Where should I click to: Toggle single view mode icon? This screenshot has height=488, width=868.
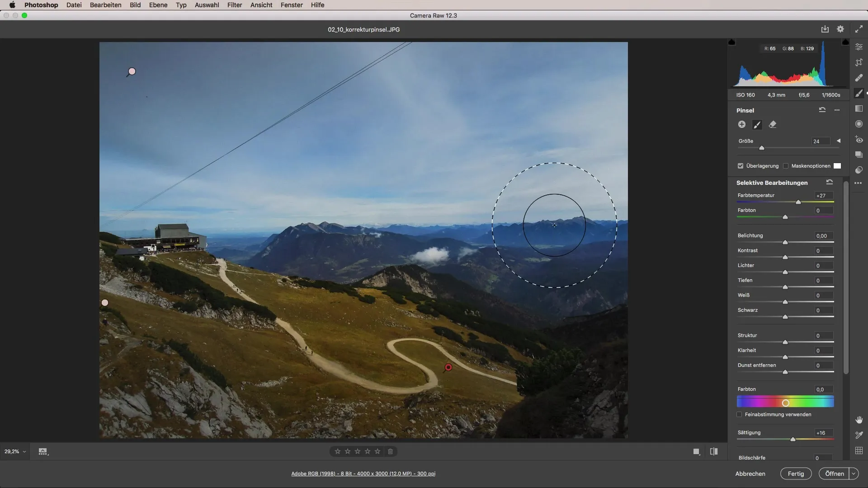tap(697, 451)
